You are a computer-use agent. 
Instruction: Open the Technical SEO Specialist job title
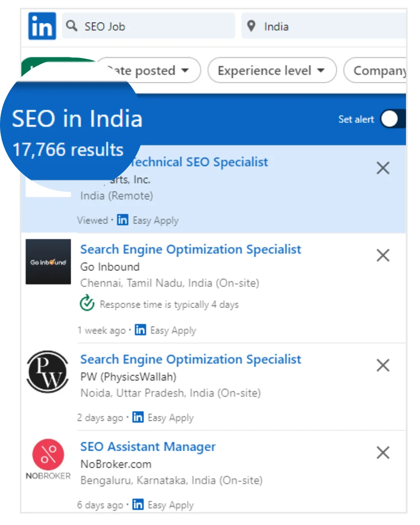coord(199,162)
